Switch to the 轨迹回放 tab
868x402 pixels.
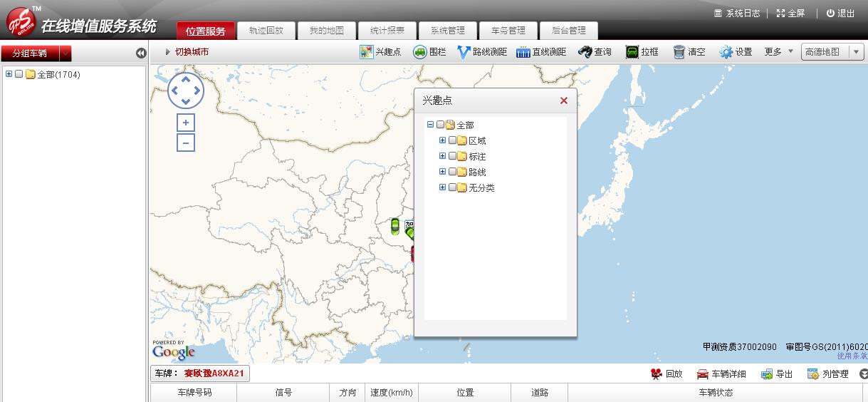point(266,31)
